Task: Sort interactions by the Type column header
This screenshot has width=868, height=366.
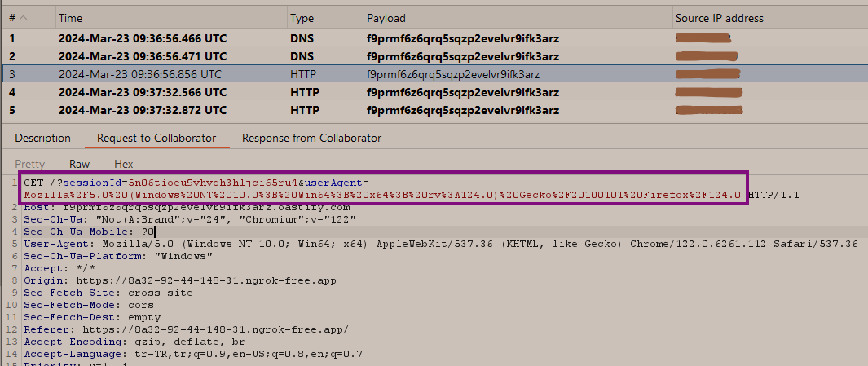Action: [x=302, y=18]
